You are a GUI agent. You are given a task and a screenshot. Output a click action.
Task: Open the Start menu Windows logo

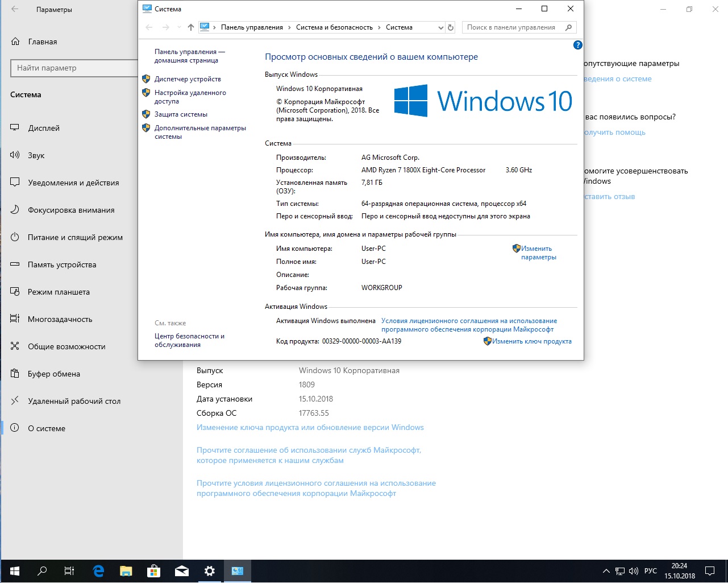pyautogui.click(x=15, y=571)
